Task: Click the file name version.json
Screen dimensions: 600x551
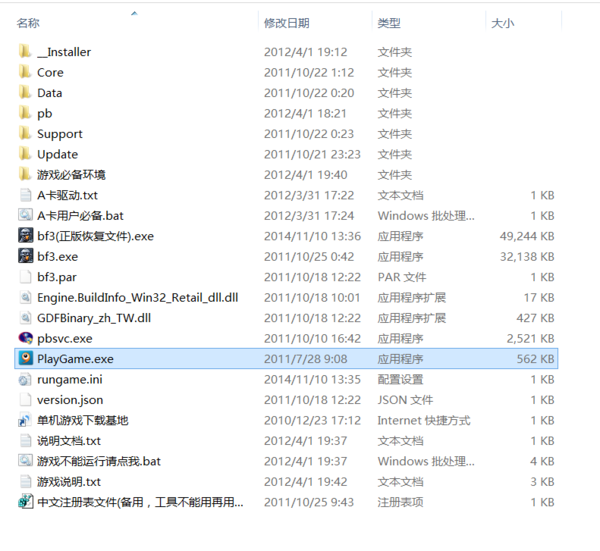Action: 70,400
